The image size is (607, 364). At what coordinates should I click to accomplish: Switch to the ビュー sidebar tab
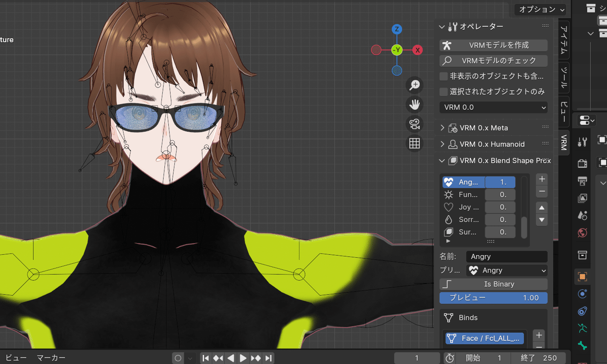coord(563,111)
